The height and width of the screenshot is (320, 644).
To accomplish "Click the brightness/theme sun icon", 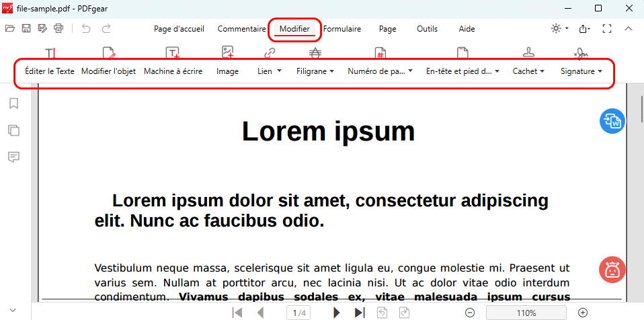I will (556, 28).
